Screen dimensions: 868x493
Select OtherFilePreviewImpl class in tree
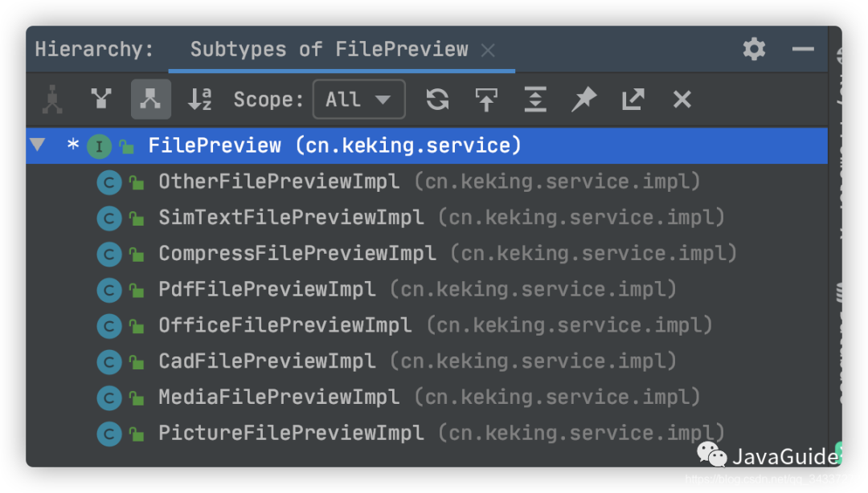(x=278, y=181)
